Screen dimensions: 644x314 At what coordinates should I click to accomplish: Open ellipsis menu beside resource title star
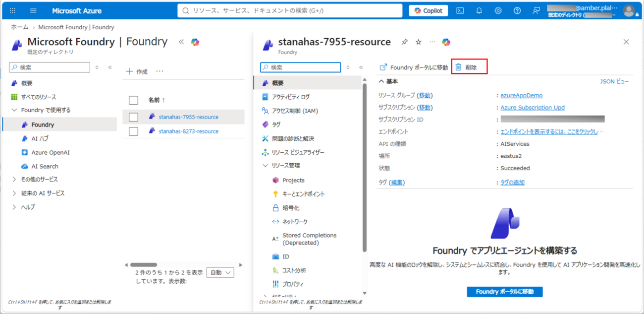(x=432, y=42)
